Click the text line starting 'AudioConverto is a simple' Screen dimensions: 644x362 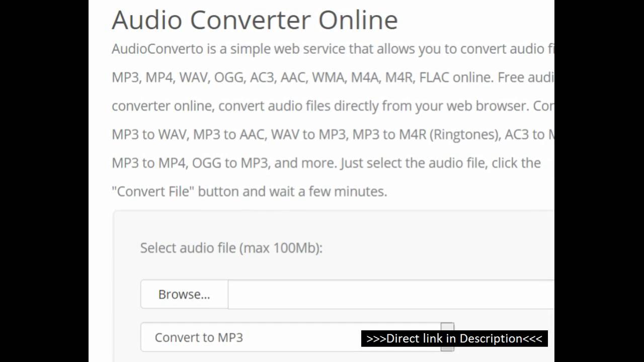(333, 49)
